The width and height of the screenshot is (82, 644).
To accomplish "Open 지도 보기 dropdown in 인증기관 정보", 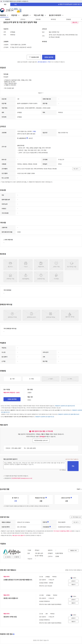I will pos(76,522).
